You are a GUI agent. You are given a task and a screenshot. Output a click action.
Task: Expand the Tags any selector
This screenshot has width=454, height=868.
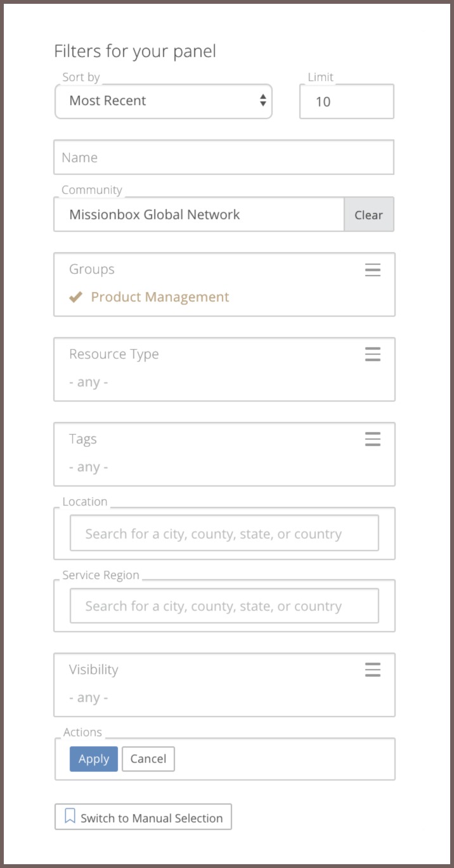pos(89,468)
